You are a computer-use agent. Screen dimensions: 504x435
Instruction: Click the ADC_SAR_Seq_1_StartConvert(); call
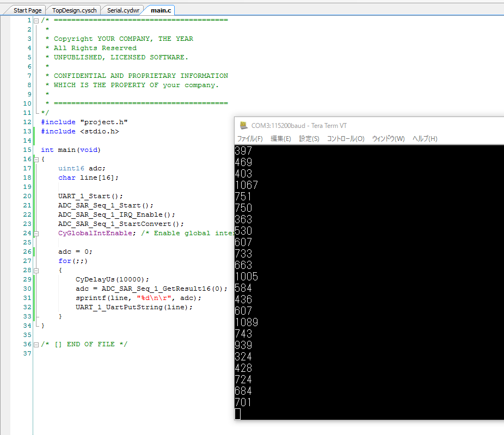click(121, 224)
